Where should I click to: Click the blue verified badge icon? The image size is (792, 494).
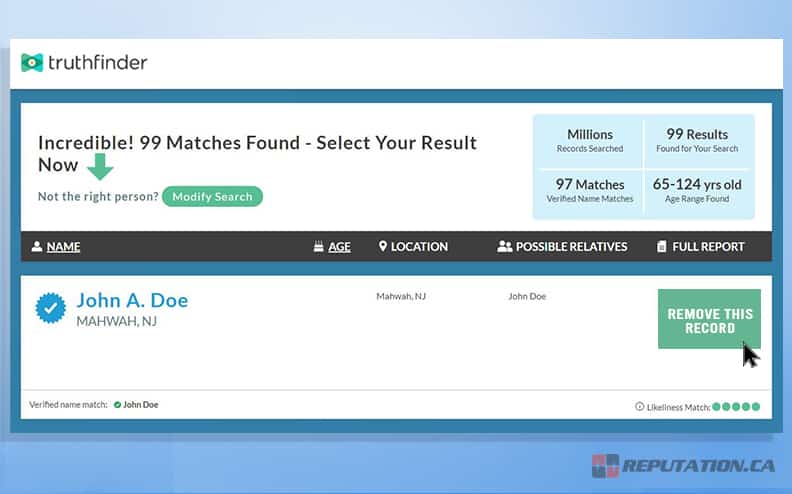point(51,309)
